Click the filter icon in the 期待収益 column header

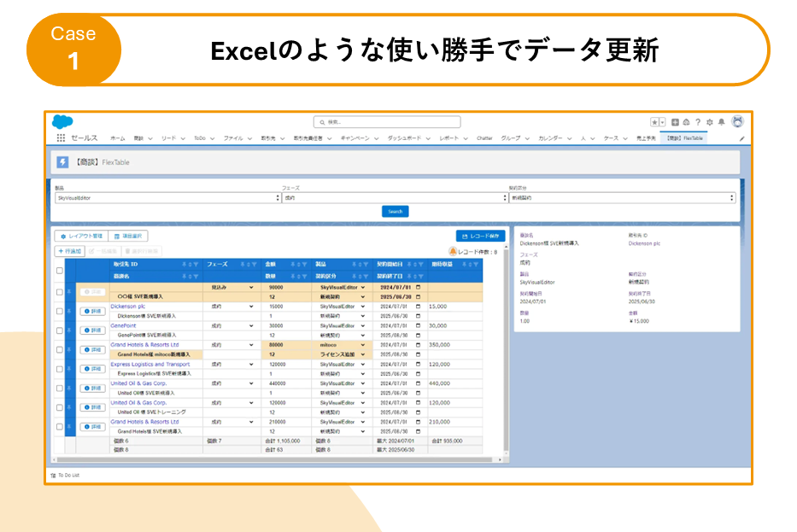click(476, 264)
